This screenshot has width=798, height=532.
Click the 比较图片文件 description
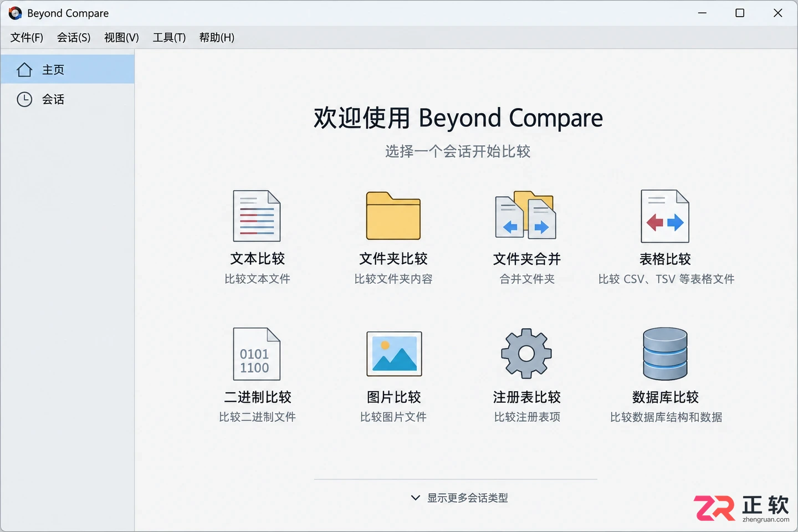pyautogui.click(x=393, y=417)
